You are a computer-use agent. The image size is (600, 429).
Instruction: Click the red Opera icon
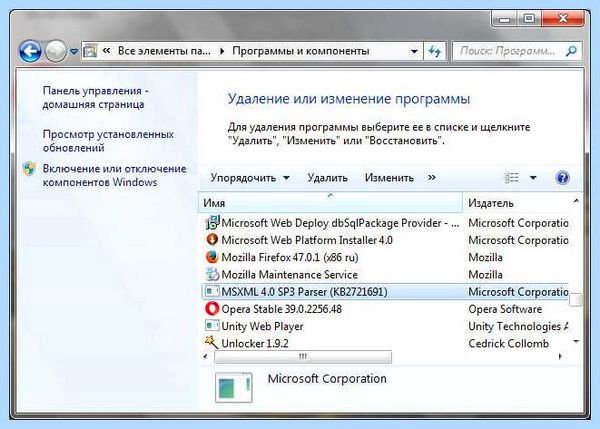212,309
